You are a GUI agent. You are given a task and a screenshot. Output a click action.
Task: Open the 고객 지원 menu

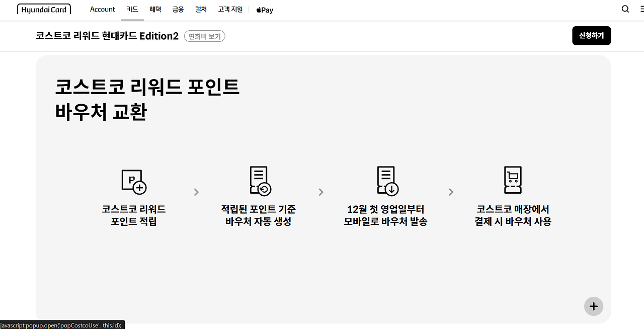[230, 9]
